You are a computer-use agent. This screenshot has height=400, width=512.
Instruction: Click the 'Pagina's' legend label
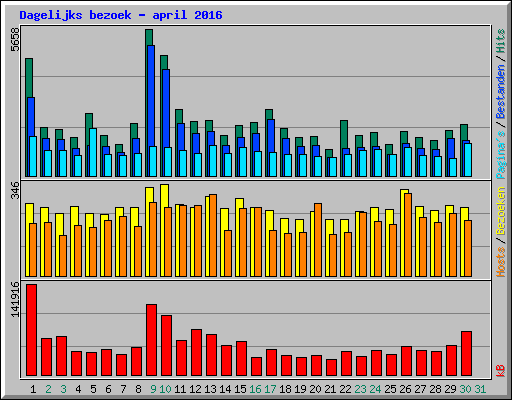[500, 155]
